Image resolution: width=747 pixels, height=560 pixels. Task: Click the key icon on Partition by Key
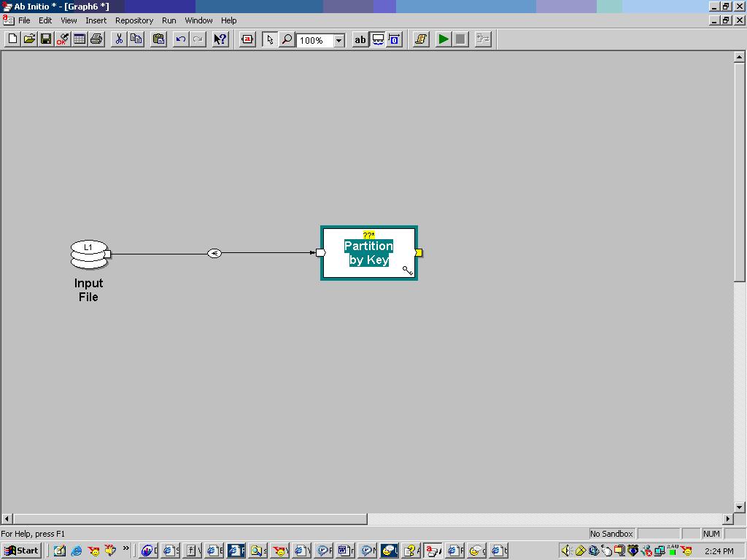(407, 270)
